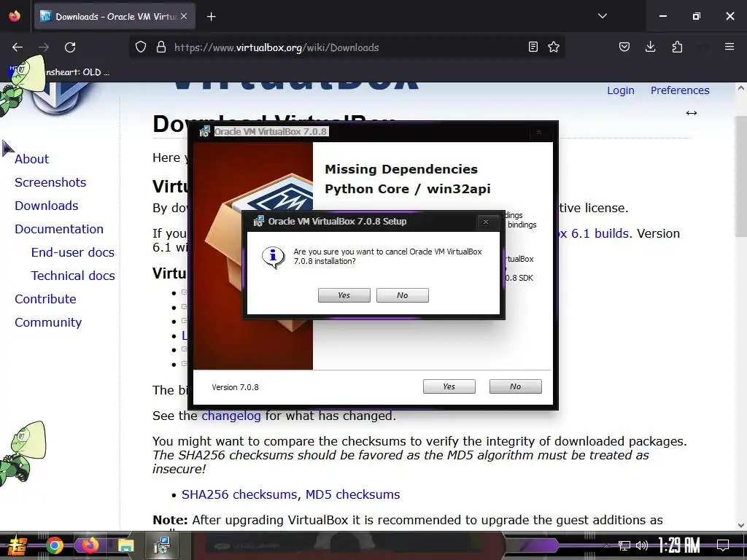Open the Preferences link
Viewport: 747px width, 560px height.
click(680, 90)
